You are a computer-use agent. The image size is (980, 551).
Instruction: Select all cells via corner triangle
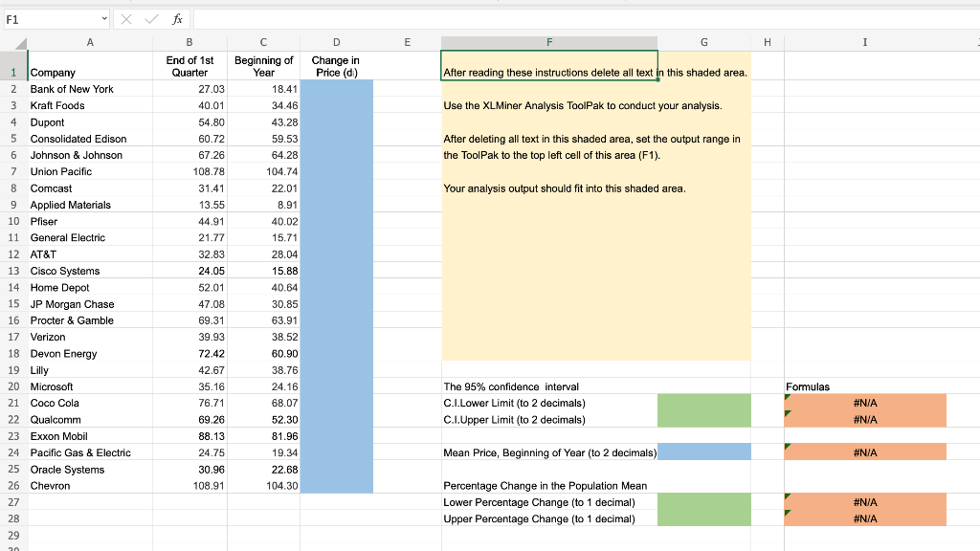20,43
